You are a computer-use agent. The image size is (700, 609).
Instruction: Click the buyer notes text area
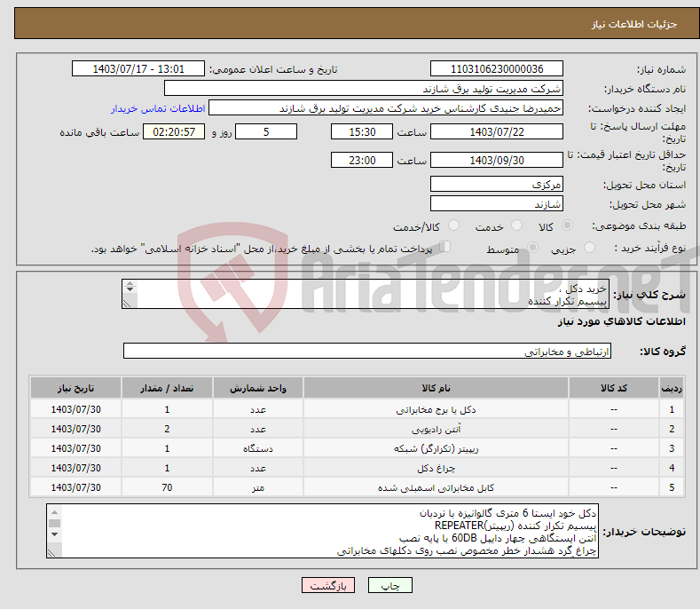(322, 531)
